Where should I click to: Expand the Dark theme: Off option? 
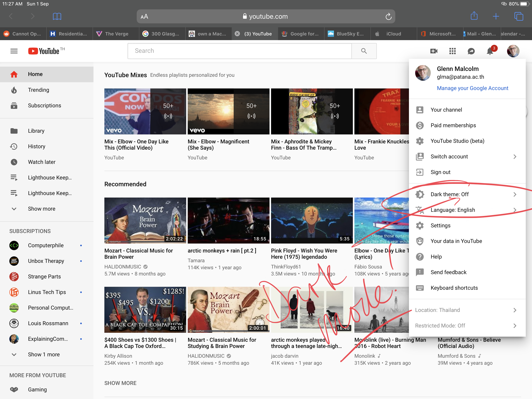click(467, 194)
